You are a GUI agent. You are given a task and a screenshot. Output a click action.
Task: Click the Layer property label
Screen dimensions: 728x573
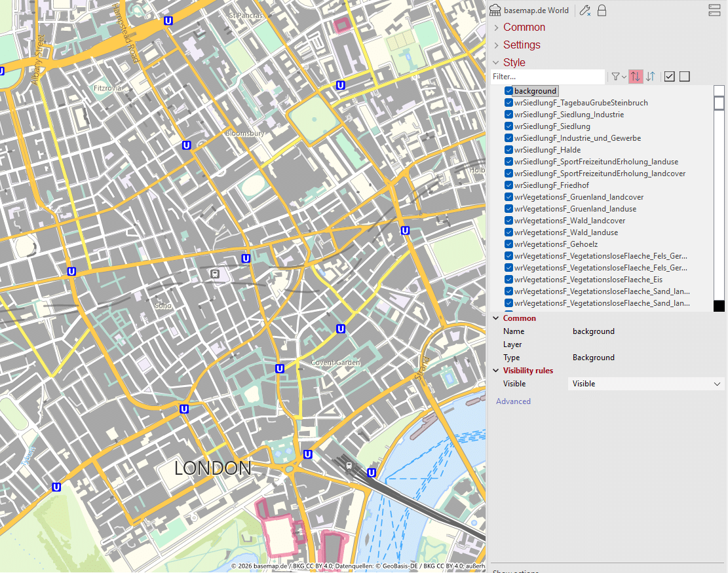point(512,344)
